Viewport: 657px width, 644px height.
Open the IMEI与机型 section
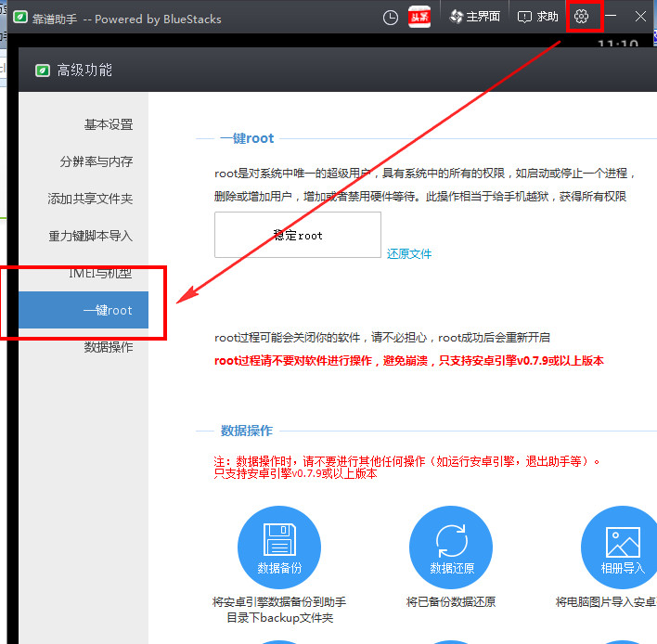click(x=100, y=273)
